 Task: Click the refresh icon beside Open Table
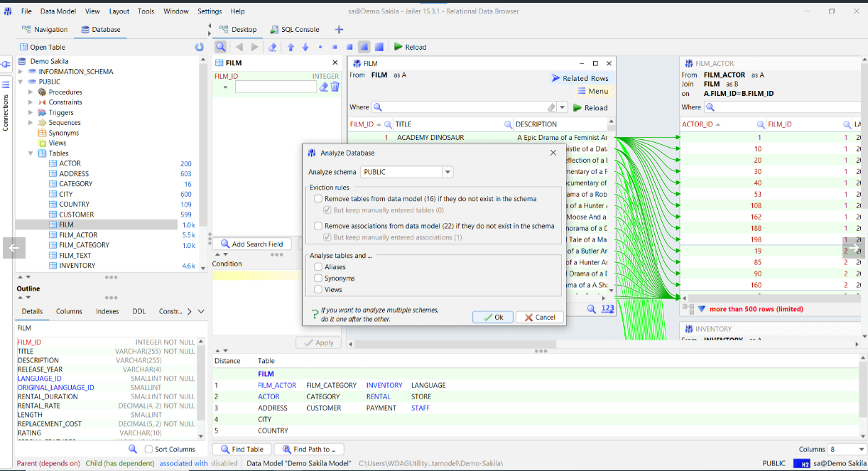coord(199,47)
